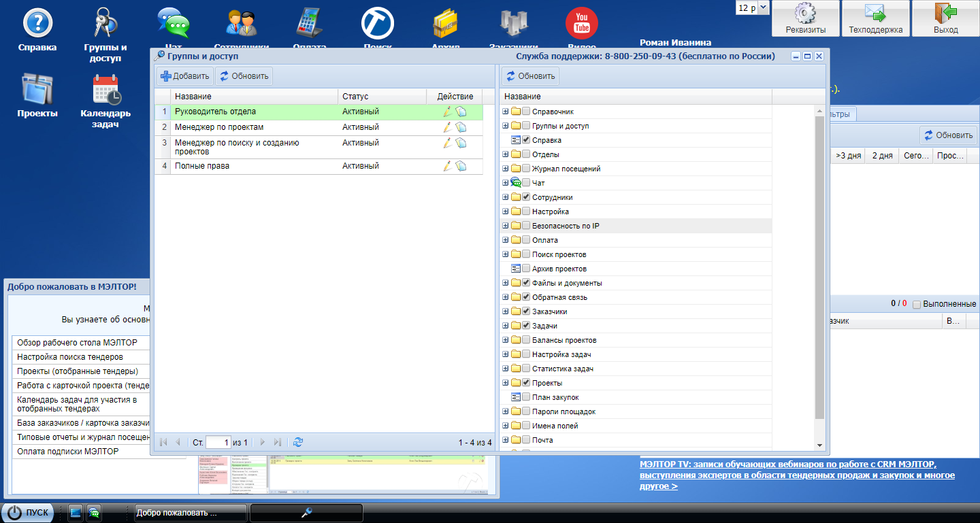
Task: Open Календарь задач desktop icon
Action: point(105,90)
